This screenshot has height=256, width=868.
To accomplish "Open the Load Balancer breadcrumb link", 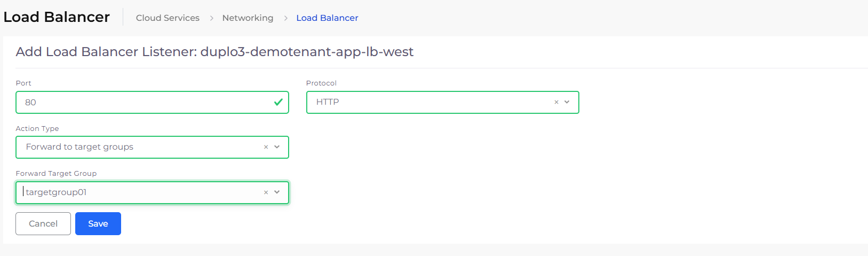I will (327, 18).
